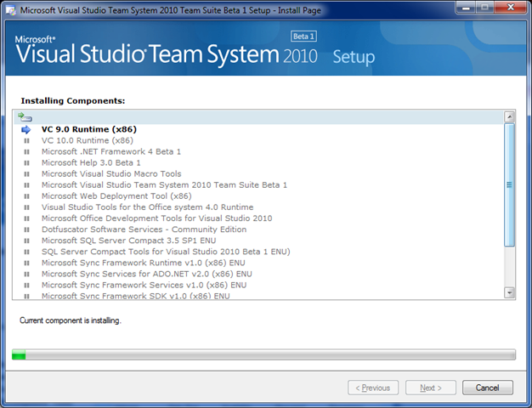Viewport: 532px width, 408px height.
Task: Select Microsoft Visual Studio Macro Tools entry
Action: click(x=111, y=173)
